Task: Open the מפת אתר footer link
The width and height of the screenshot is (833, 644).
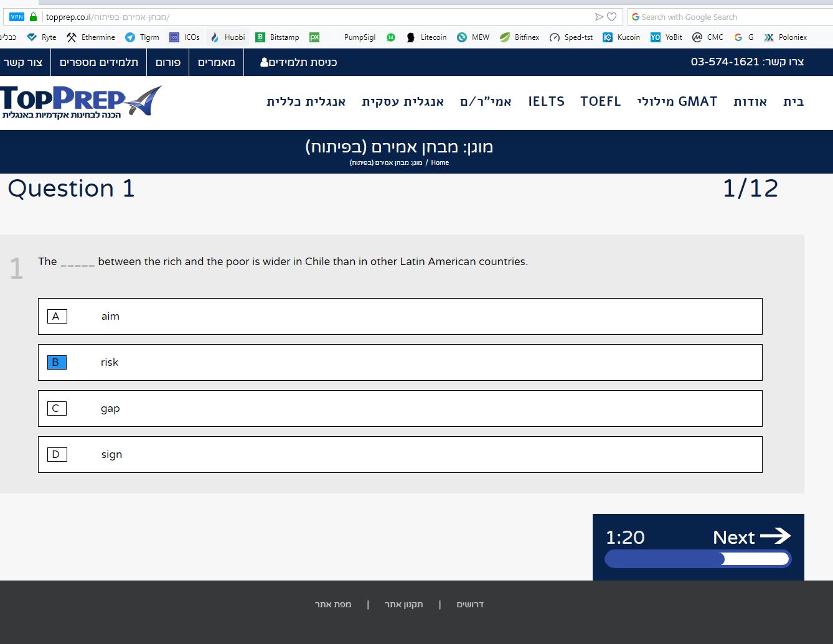Action: (333, 604)
